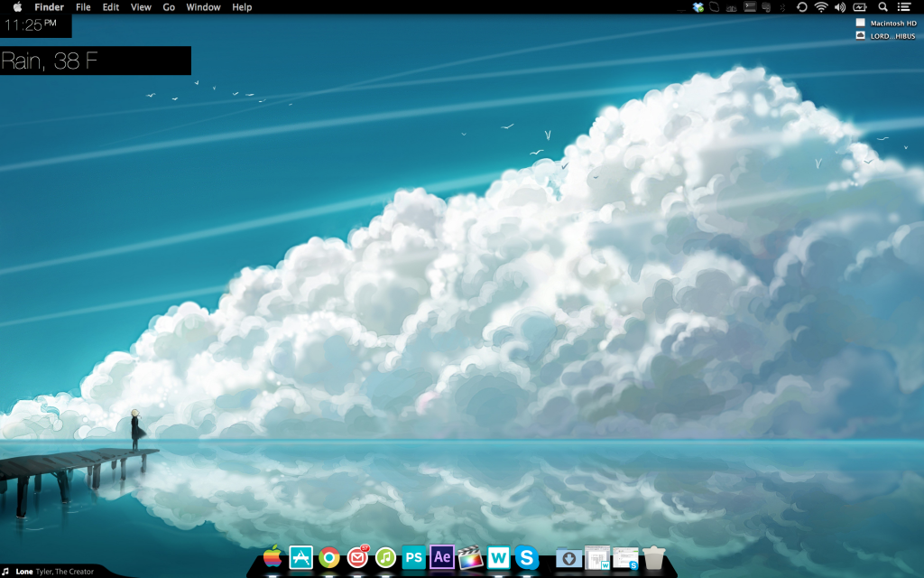
Task: Open the Wi-Fi status menu
Action: 821,7
